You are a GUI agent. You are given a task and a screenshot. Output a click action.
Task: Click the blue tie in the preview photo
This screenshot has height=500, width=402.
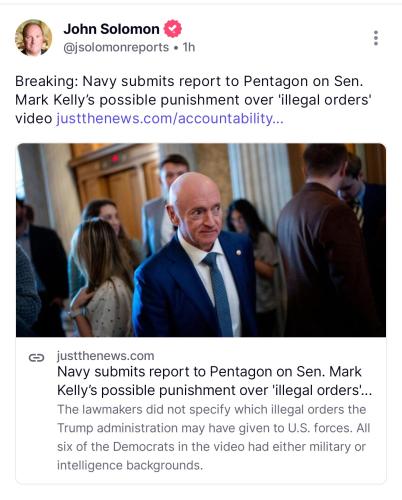click(219, 293)
